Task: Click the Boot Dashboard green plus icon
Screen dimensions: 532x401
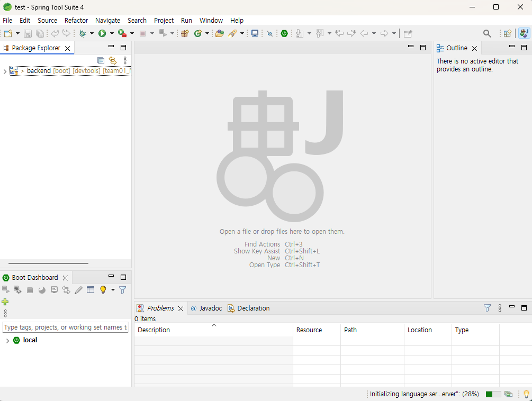Action: pyautogui.click(x=5, y=302)
